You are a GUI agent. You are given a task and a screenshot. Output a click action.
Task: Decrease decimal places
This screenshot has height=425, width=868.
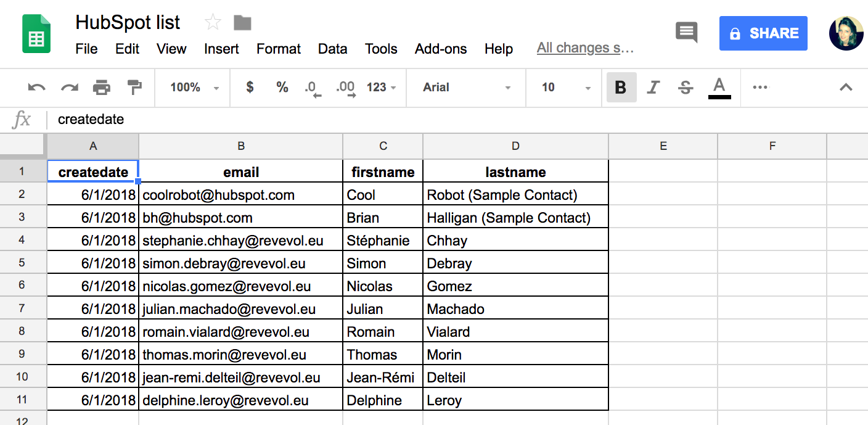(313, 88)
